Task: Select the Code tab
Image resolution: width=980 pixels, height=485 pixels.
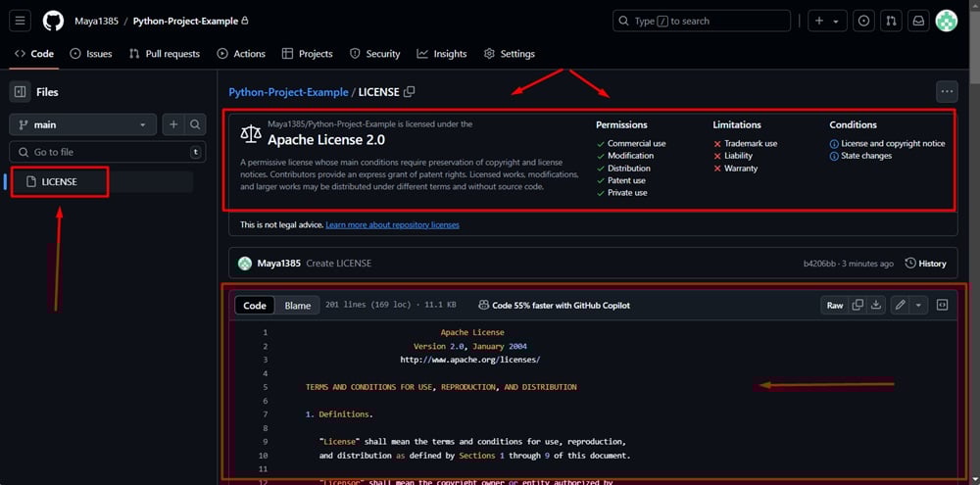Action: coord(34,54)
